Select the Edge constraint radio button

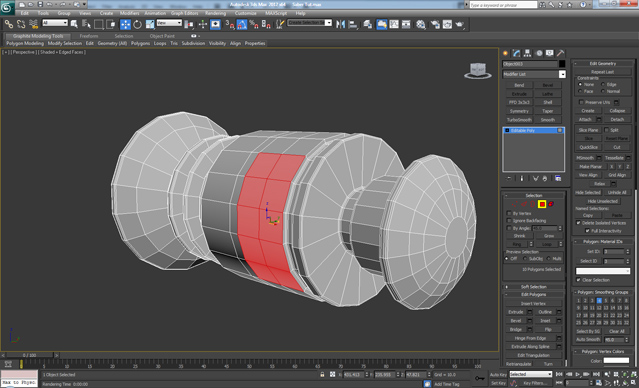[603, 84]
